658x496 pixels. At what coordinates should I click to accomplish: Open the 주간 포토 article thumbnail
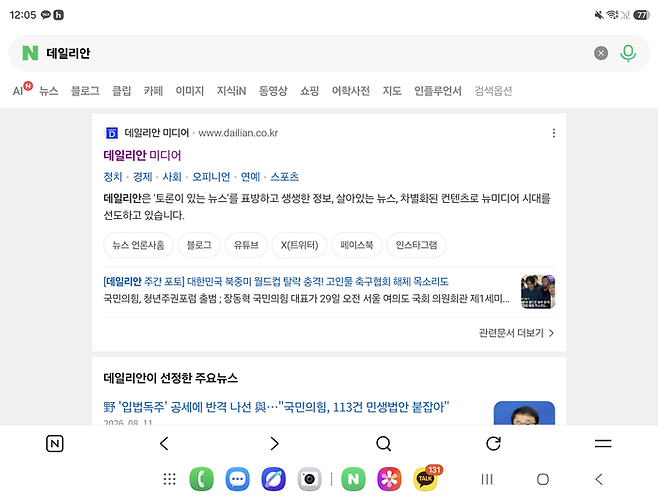(538, 291)
